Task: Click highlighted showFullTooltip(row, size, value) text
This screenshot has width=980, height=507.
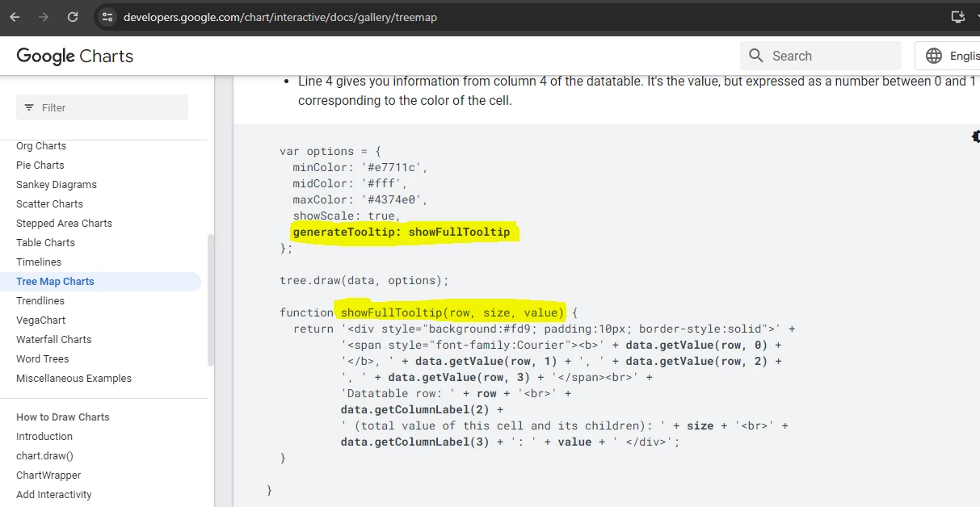Action: click(x=452, y=312)
